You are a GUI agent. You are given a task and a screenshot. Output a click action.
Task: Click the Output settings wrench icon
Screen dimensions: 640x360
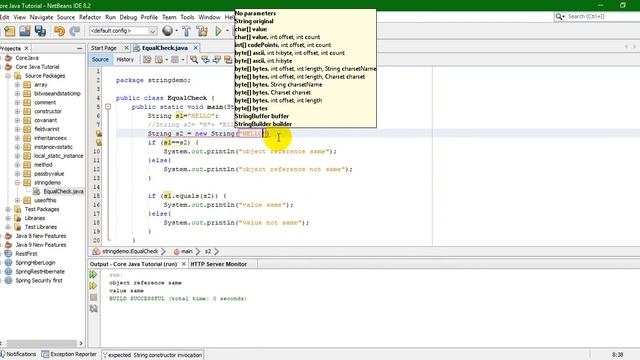coord(93,309)
